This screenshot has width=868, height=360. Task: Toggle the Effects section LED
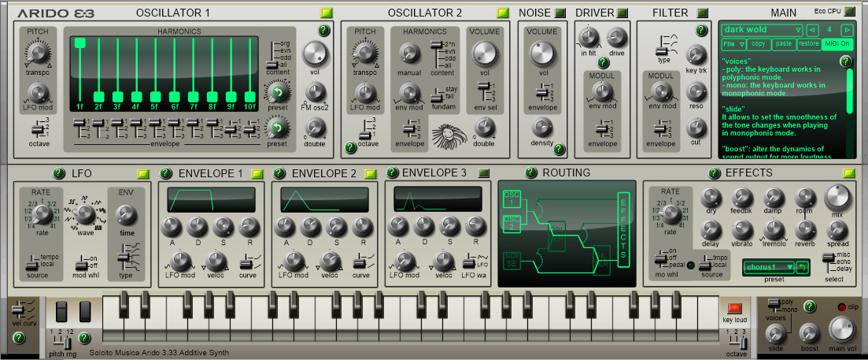tap(849, 173)
